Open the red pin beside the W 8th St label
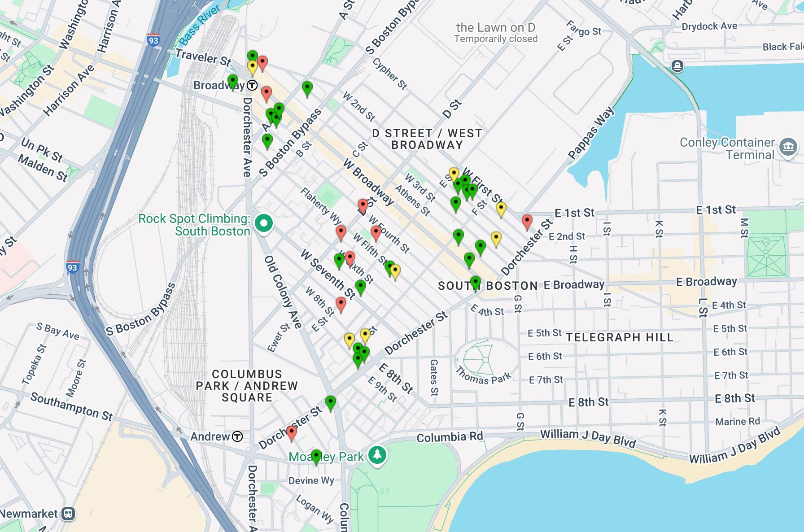This screenshot has height=532, width=804. click(341, 305)
